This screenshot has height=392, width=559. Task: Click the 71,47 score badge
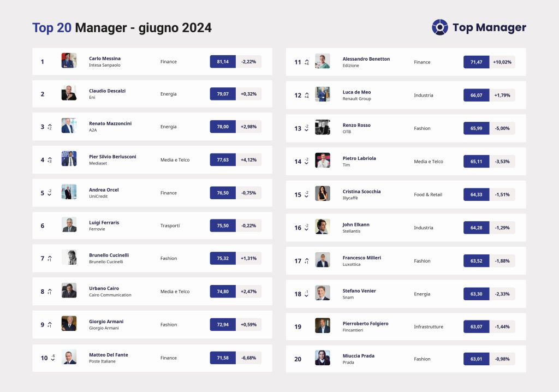click(476, 62)
